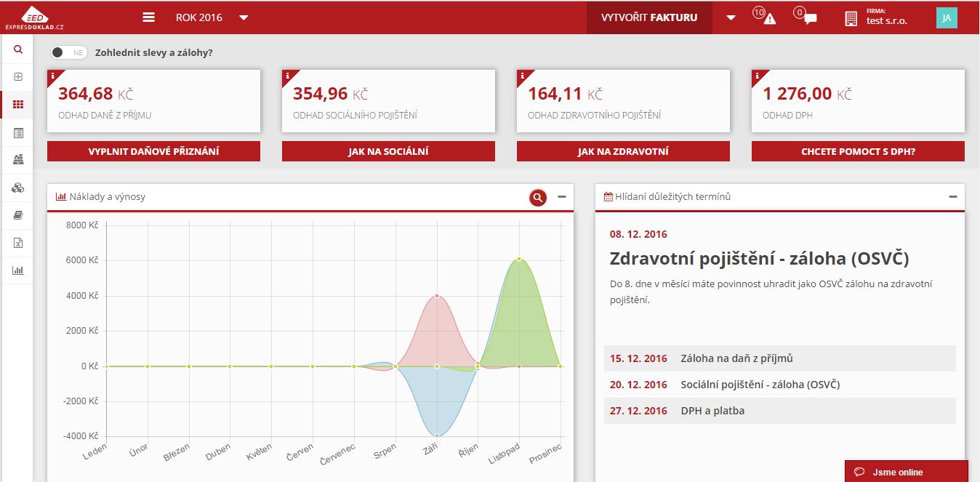The image size is (980, 482).
Task: Click the cash register icon in sidebar
Action: click(x=18, y=160)
